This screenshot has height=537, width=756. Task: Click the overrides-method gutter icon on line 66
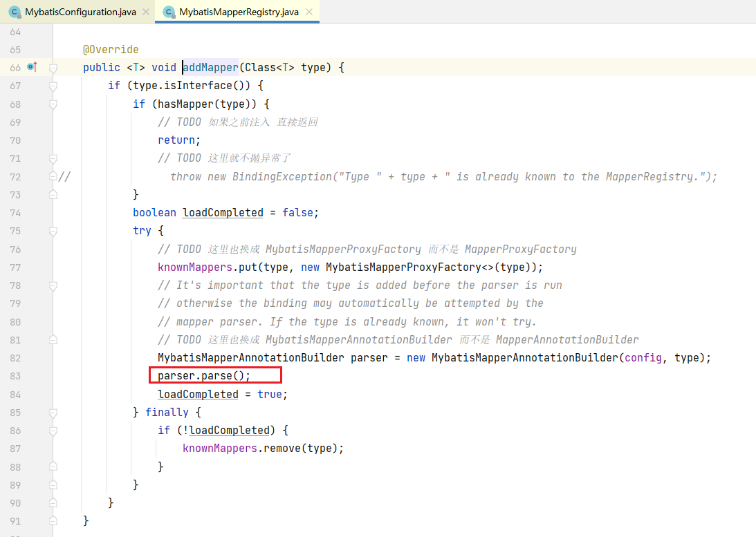coord(32,67)
